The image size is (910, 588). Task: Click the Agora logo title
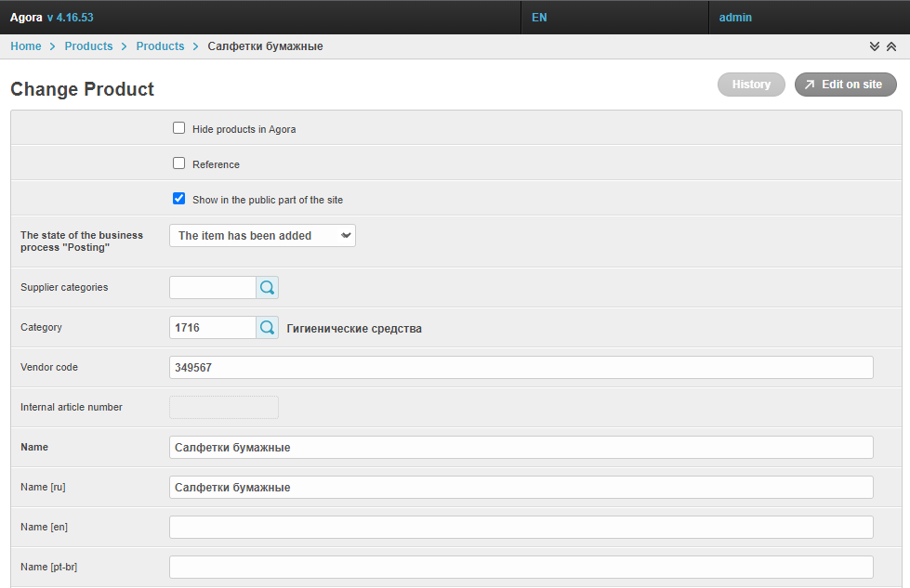pyautogui.click(x=26, y=18)
